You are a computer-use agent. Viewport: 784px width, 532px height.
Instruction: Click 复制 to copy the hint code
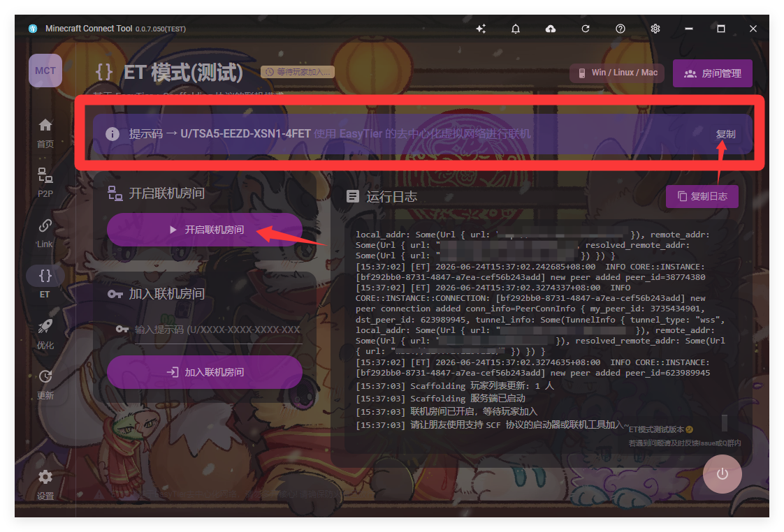(725, 134)
